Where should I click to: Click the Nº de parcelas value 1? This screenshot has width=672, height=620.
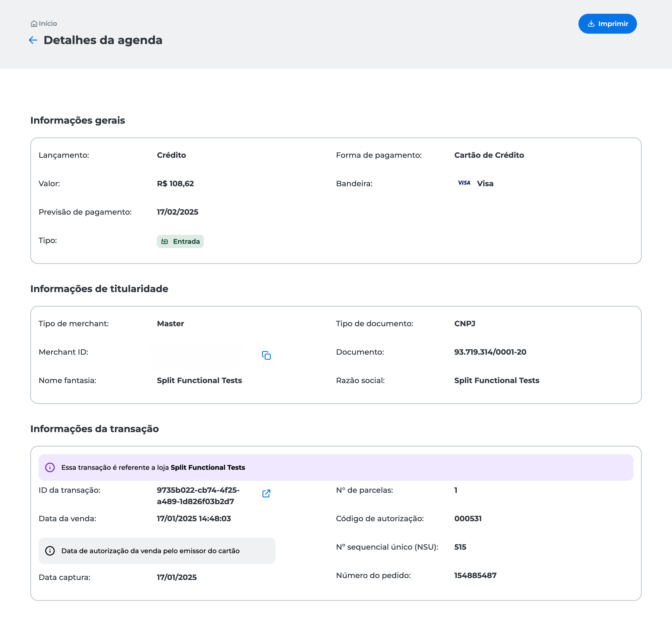(456, 490)
